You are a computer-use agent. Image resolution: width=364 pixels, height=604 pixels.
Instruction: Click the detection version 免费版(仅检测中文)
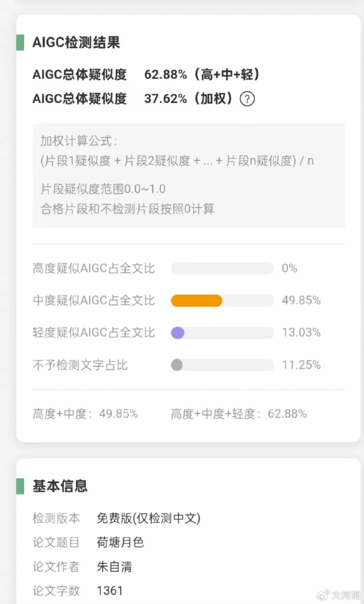click(148, 518)
